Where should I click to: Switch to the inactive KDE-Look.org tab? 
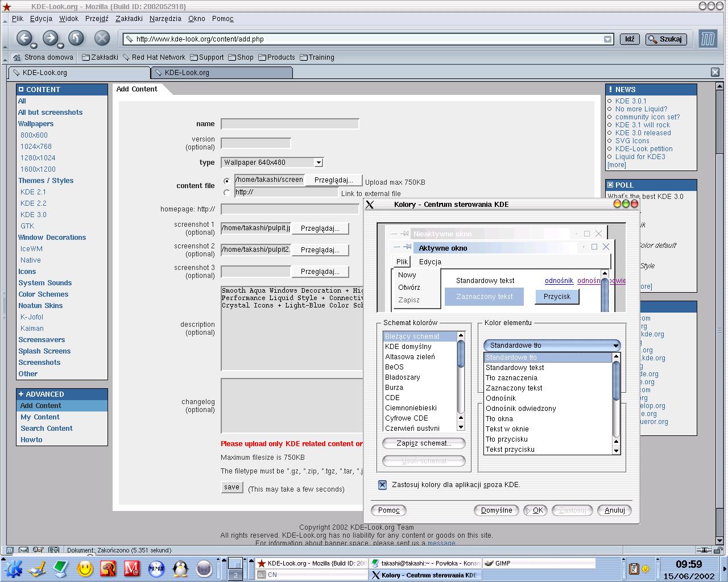[x=222, y=73]
